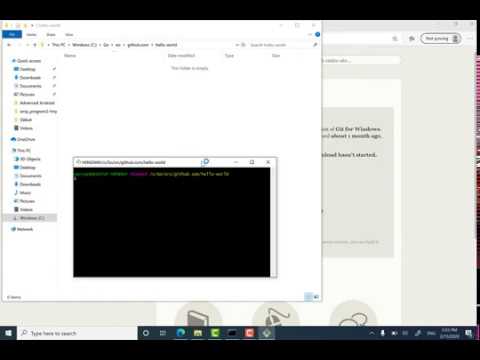Image resolution: width=480 pixels, height=360 pixels.
Task: Open green app icon on taskbar
Action: pyautogui.click(x=215, y=333)
